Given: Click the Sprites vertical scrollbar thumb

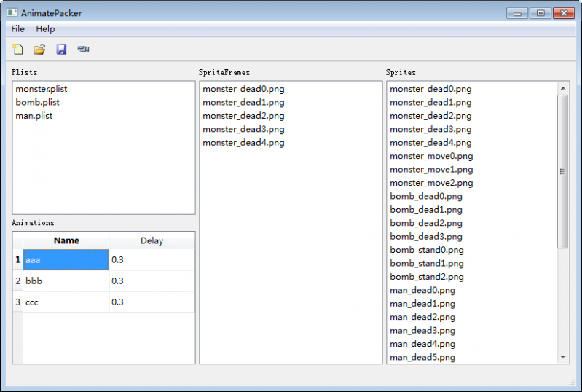Looking at the screenshot, I should [x=563, y=171].
